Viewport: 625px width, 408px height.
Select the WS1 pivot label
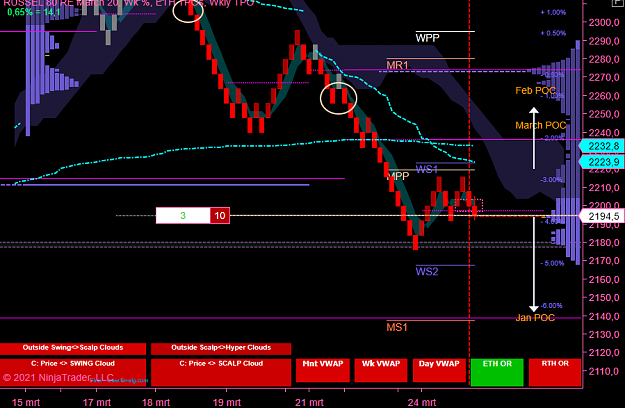[426, 169]
